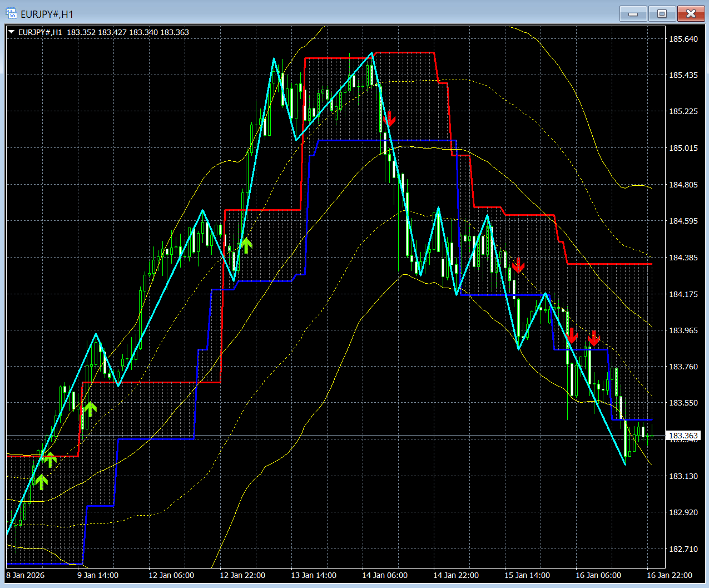The image size is (709, 588).
Task: Click time axis label 15 Jan 14:00
Action: tap(527, 575)
